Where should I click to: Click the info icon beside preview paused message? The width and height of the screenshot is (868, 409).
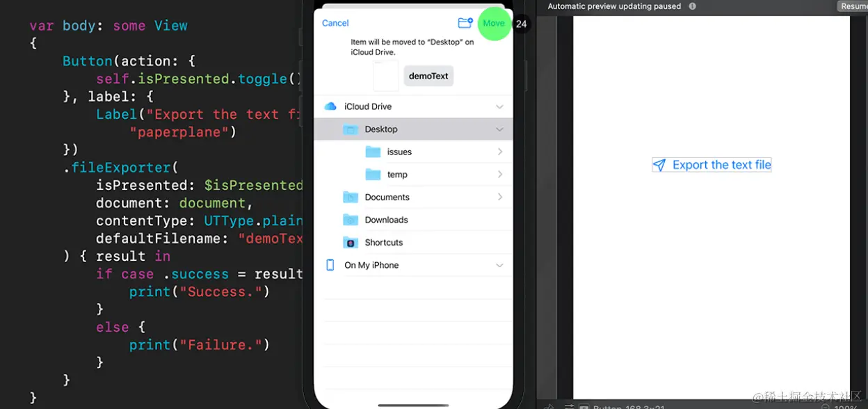[x=692, y=6]
